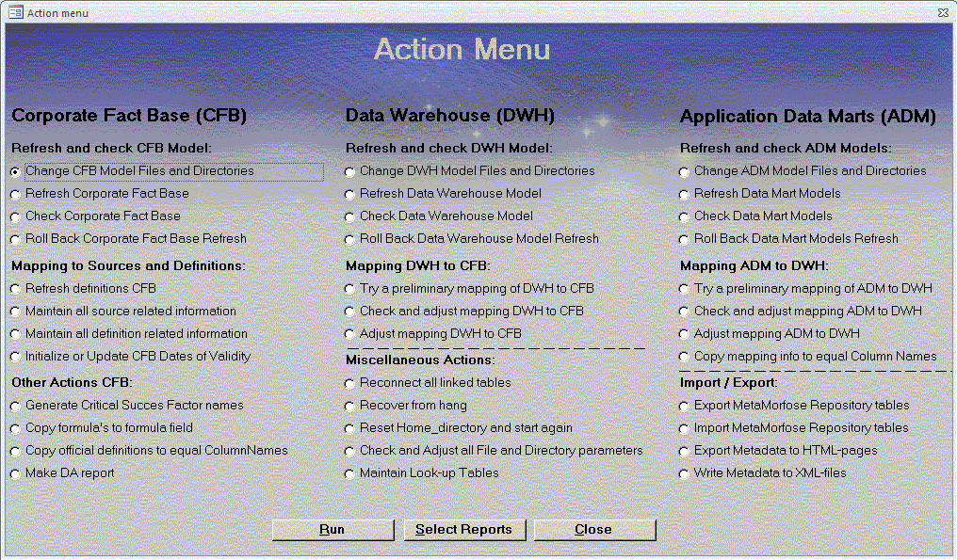
Task: Choose Refresh Data Warehouse Model
Action: point(349,195)
